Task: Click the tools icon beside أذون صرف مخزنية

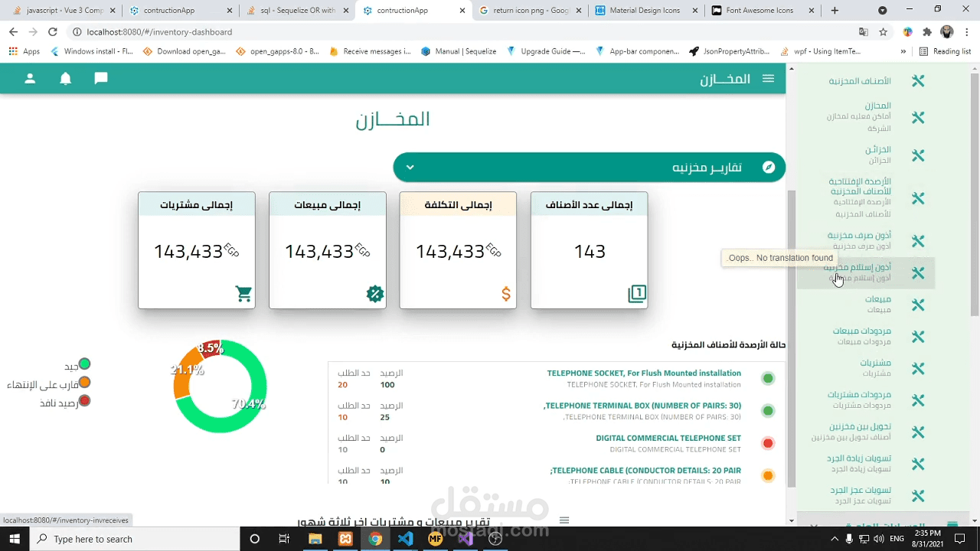Action: [x=918, y=241]
